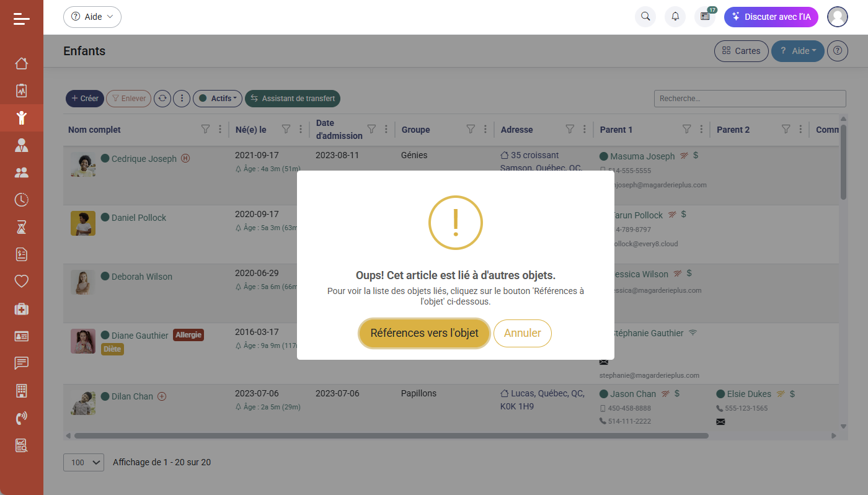Click the search magnifier icon in header

(645, 17)
